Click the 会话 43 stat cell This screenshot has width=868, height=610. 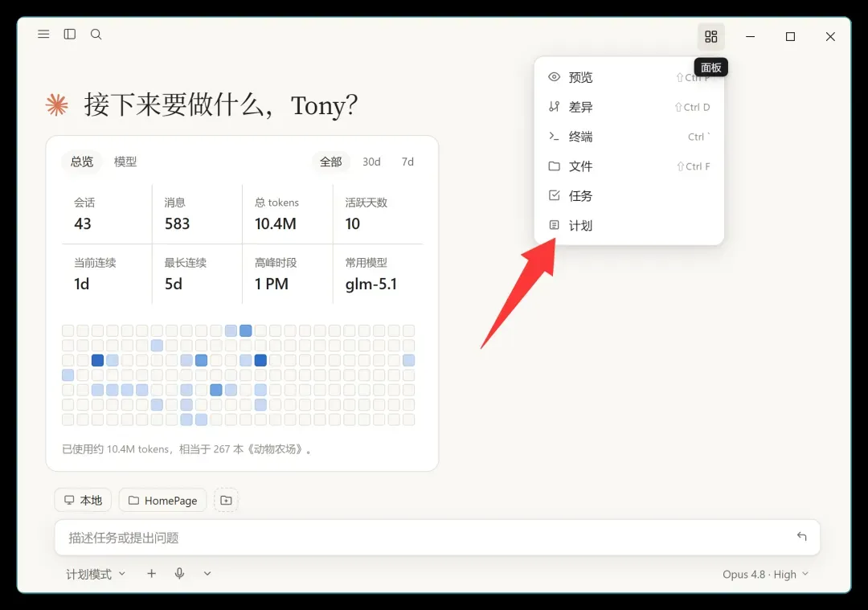pyautogui.click(x=107, y=214)
